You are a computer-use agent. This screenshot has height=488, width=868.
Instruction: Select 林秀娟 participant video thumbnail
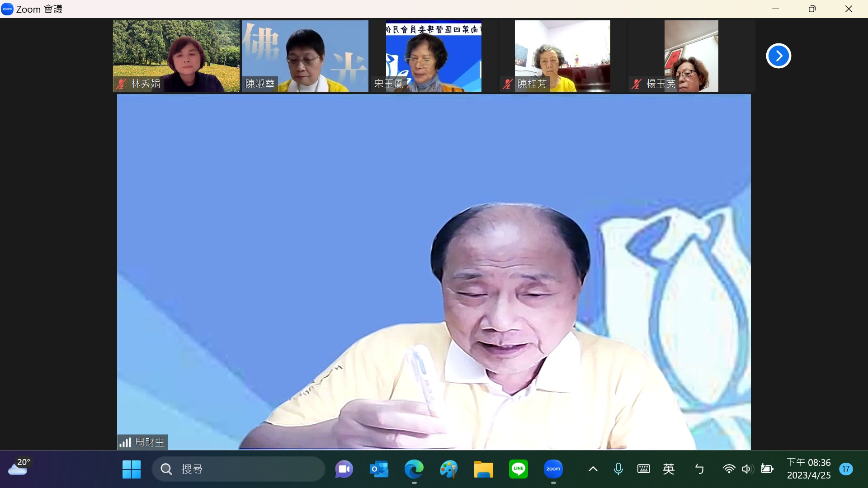click(176, 56)
